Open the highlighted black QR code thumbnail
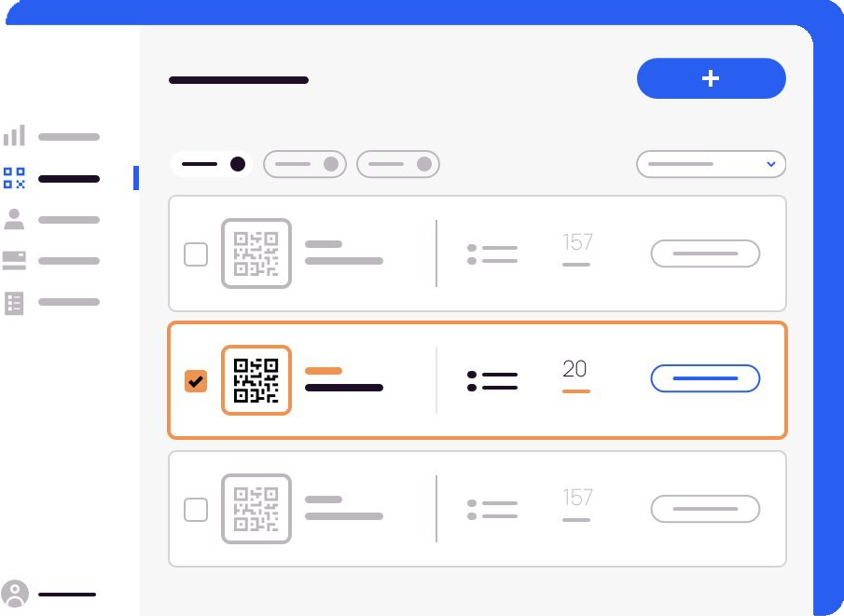Image resolution: width=844 pixels, height=616 pixels. (x=256, y=380)
